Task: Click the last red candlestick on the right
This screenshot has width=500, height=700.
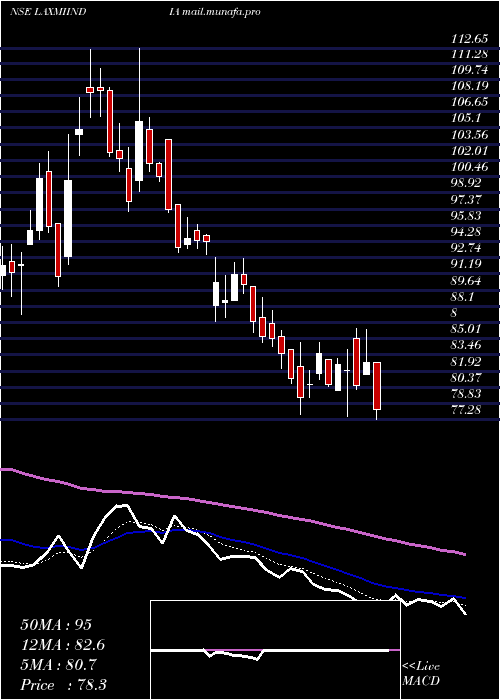Action: [377, 386]
